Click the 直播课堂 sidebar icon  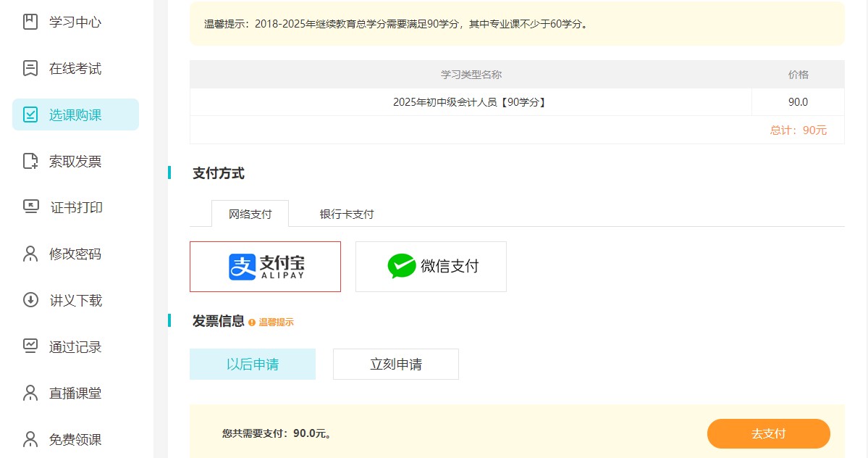pyautogui.click(x=30, y=393)
